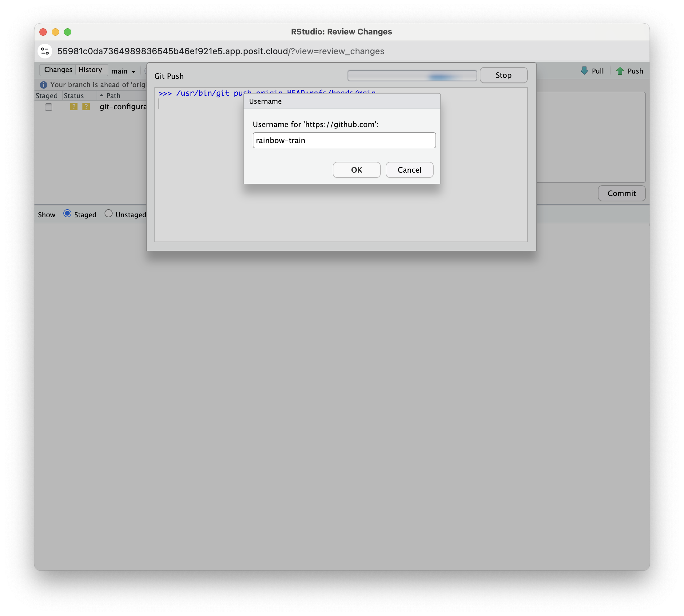This screenshot has height=616, width=684.
Task: Switch to the Changes tab
Action: (x=58, y=70)
